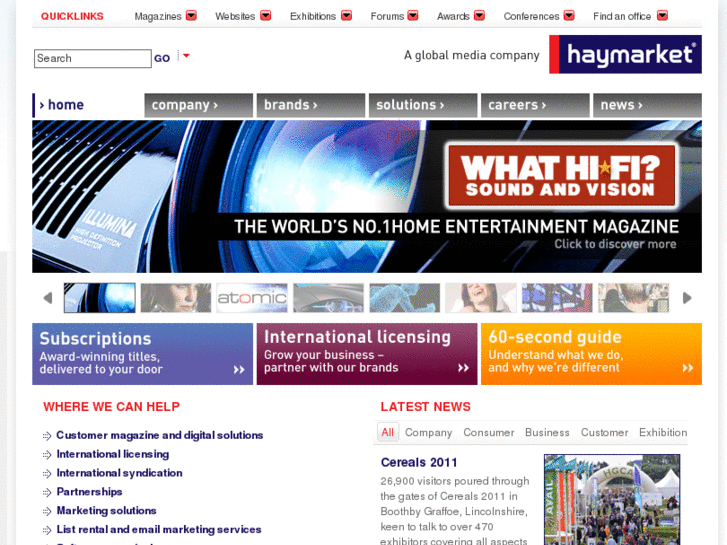Focus the Search input field
This screenshot has height=545, width=727.
tap(93, 58)
